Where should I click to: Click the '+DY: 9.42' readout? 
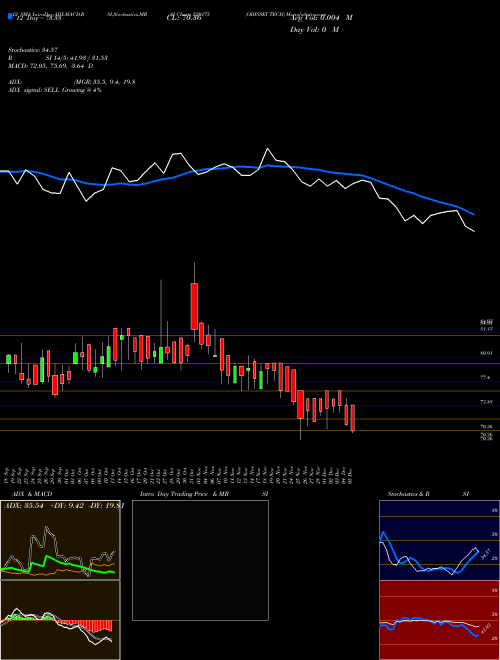(66, 506)
